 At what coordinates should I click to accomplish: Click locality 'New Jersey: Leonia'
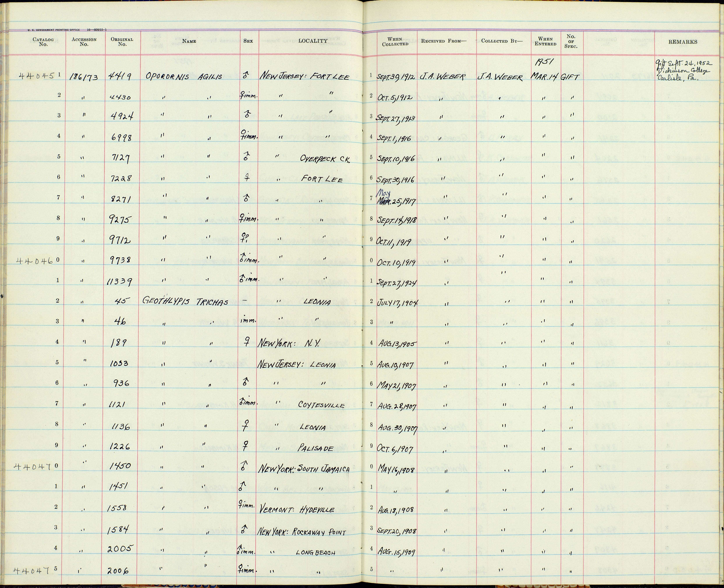click(x=297, y=364)
